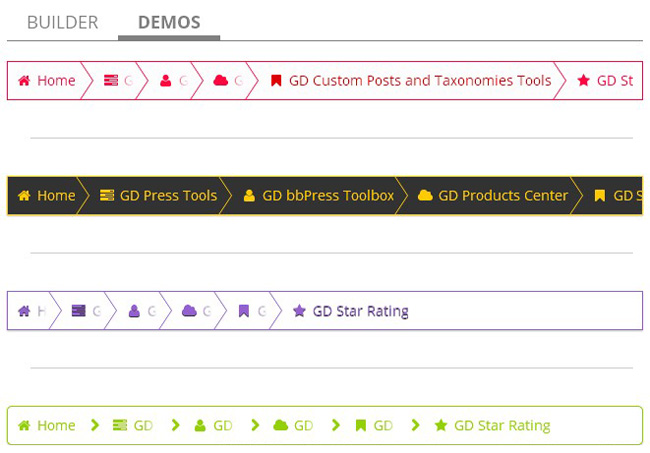Viewport: 650px width, 453px height.
Task: Click the green cloud icon
Action: click(x=281, y=426)
